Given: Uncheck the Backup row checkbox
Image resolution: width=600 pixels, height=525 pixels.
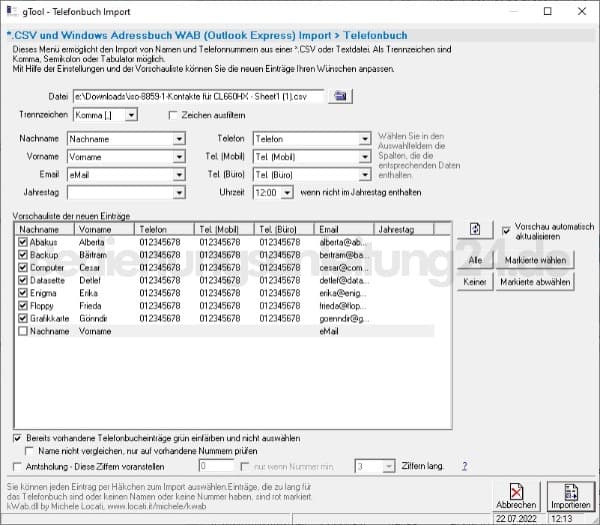Looking at the screenshot, I should (23, 254).
